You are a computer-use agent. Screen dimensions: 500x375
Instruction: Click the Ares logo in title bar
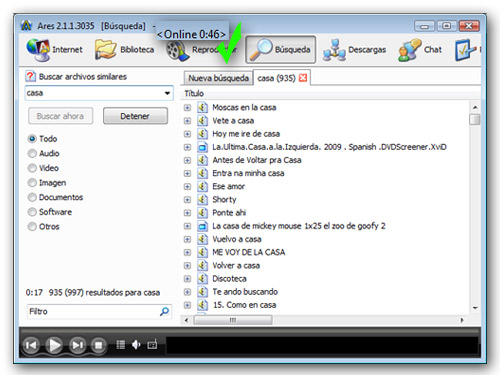(x=26, y=26)
